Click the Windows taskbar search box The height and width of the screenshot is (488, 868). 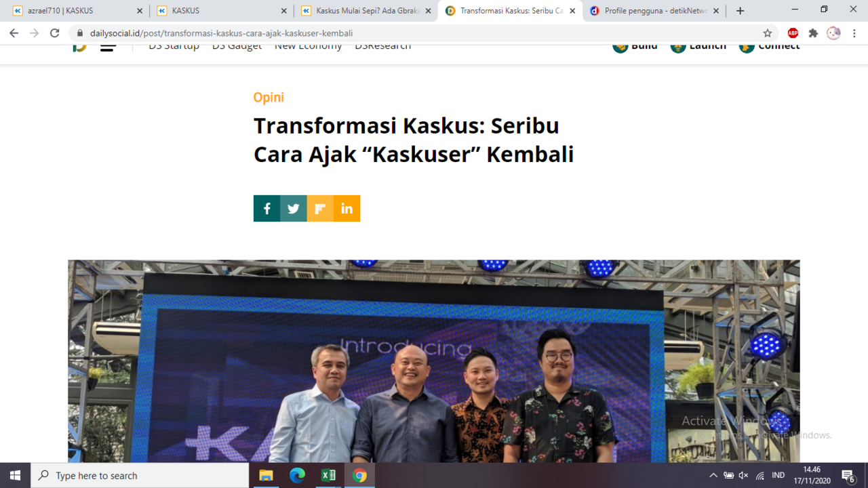(x=140, y=475)
